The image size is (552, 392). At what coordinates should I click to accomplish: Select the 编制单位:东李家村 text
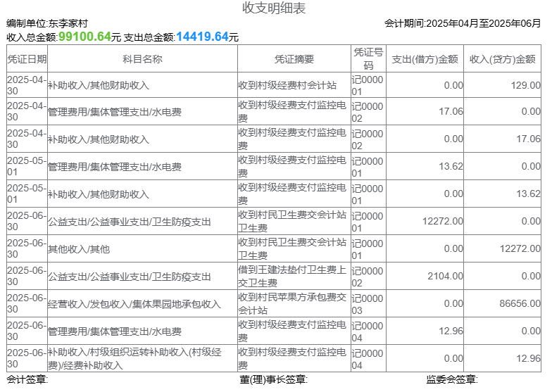[x=47, y=23]
